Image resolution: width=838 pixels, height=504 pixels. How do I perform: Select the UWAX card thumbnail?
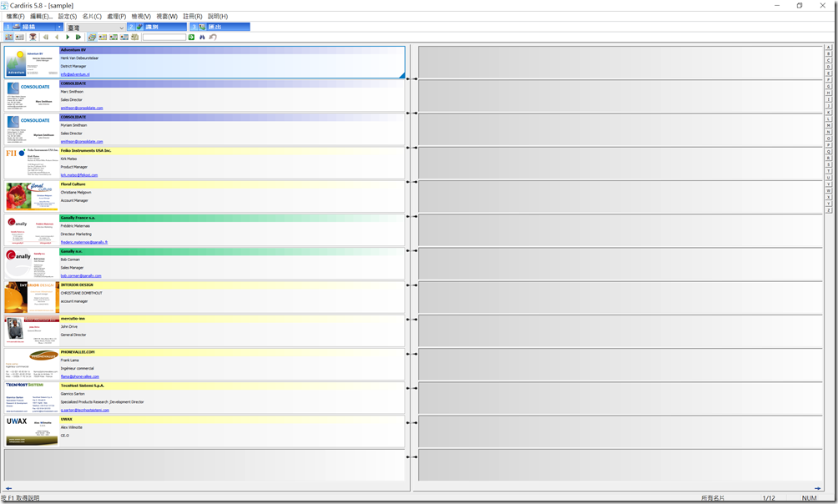(x=32, y=431)
